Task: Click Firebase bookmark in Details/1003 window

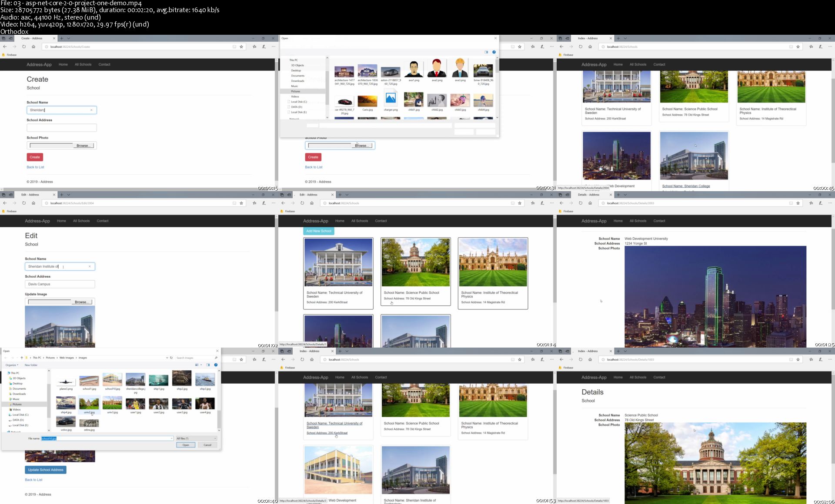Action: 566,368
